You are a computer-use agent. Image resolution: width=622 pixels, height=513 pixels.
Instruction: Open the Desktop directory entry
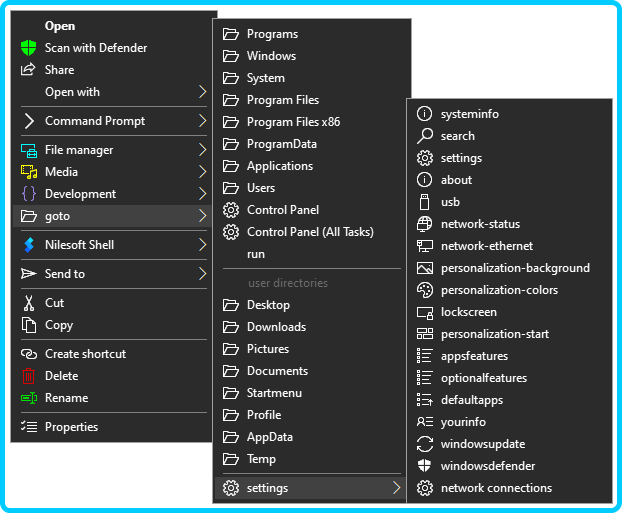tap(310, 305)
